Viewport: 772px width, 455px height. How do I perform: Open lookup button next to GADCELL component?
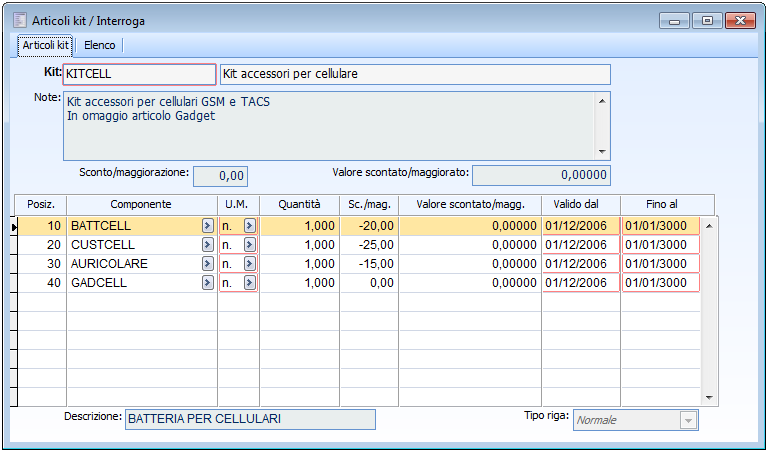coord(208,283)
